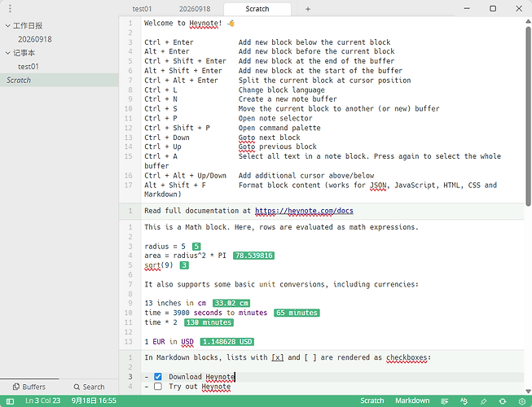Click the scrollbar down arrow
532x407 pixels.
point(528,391)
